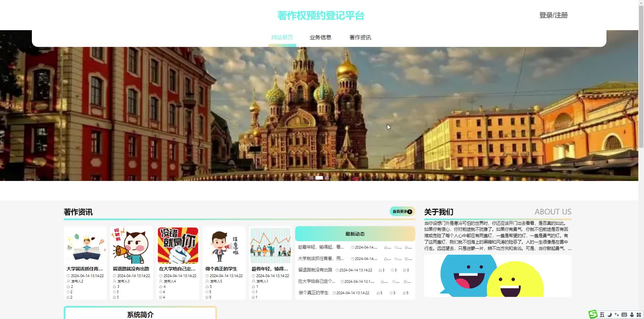Select the first carousel indicator dot

(x=311, y=178)
